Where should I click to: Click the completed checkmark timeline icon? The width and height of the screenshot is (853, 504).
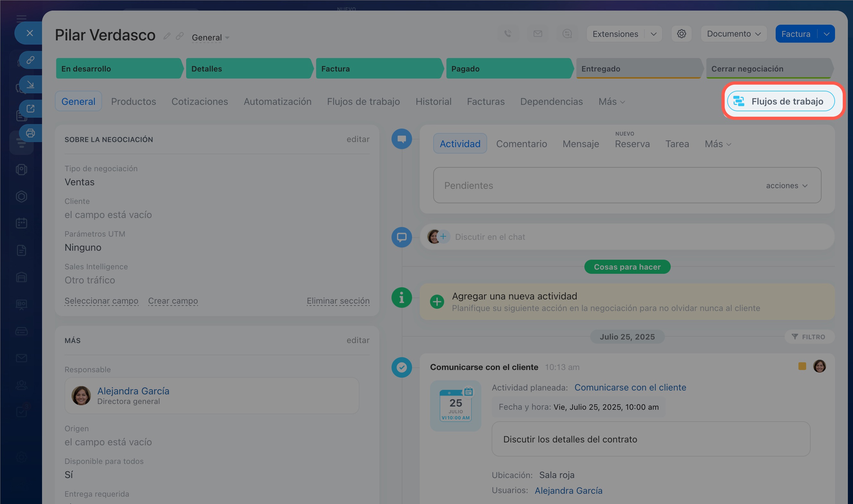point(401,367)
